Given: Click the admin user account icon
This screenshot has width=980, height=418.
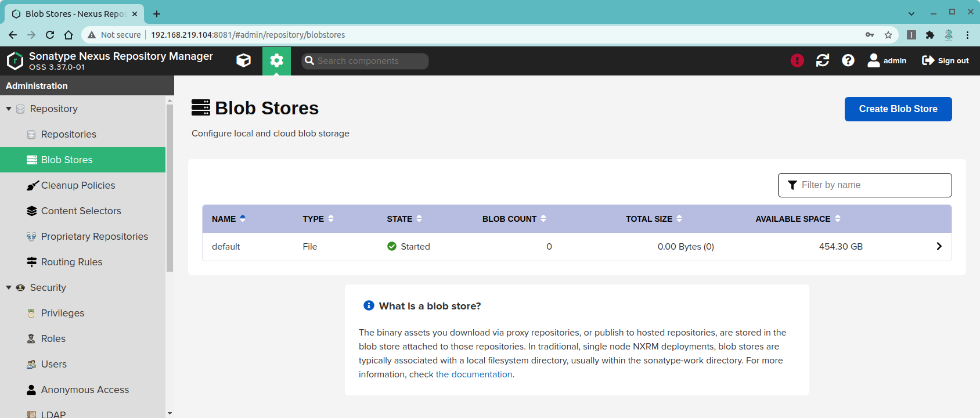Looking at the screenshot, I should (874, 60).
